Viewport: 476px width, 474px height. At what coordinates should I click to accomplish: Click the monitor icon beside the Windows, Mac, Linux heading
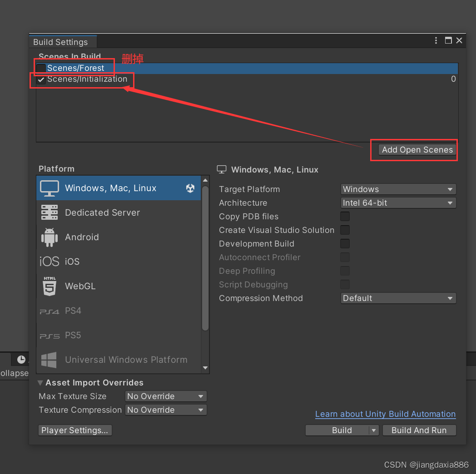(222, 169)
